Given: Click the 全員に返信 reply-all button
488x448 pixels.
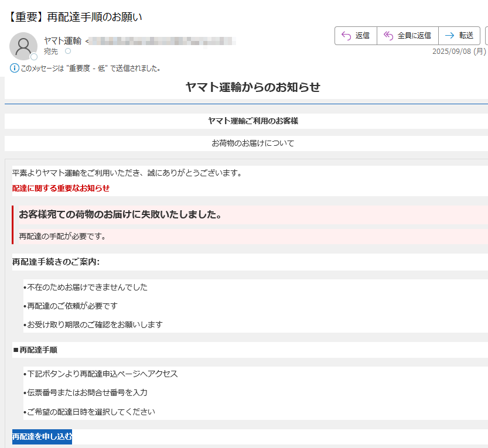Looking at the screenshot, I should [x=408, y=36].
